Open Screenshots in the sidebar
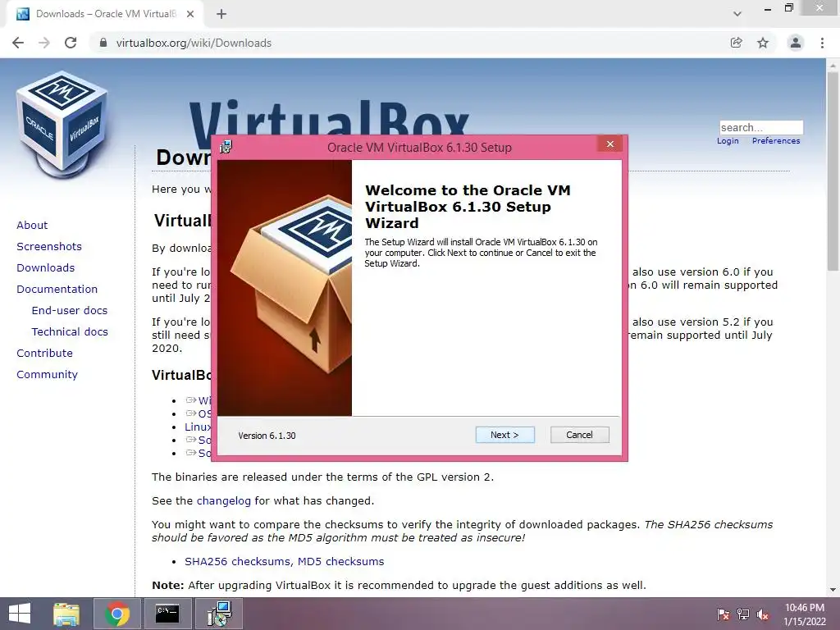 coord(49,246)
